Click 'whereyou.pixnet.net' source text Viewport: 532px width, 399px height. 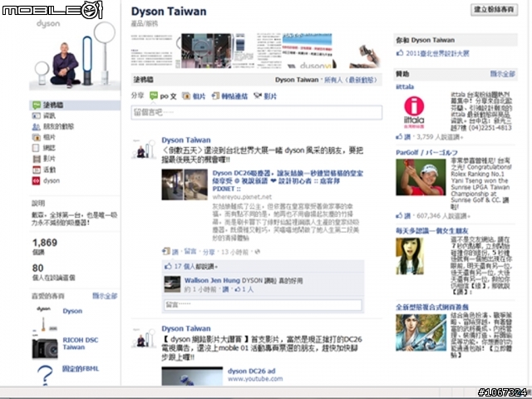tap(242, 197)
